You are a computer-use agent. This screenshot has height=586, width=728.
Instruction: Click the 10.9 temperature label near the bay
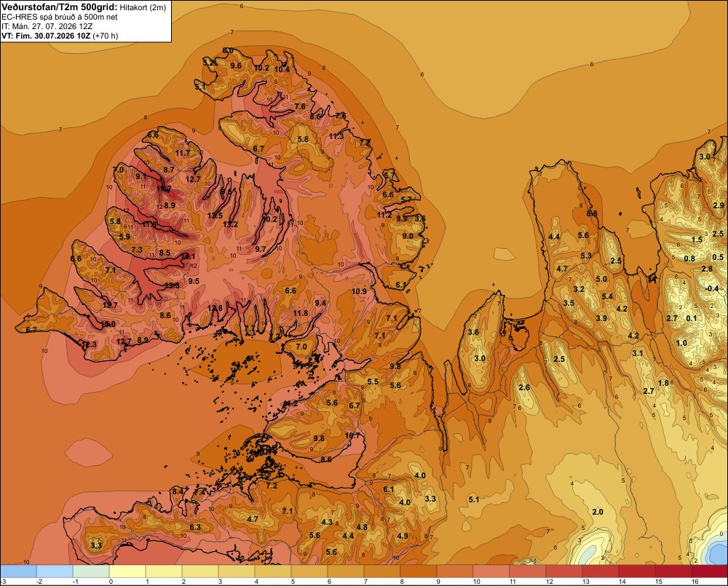359,291
